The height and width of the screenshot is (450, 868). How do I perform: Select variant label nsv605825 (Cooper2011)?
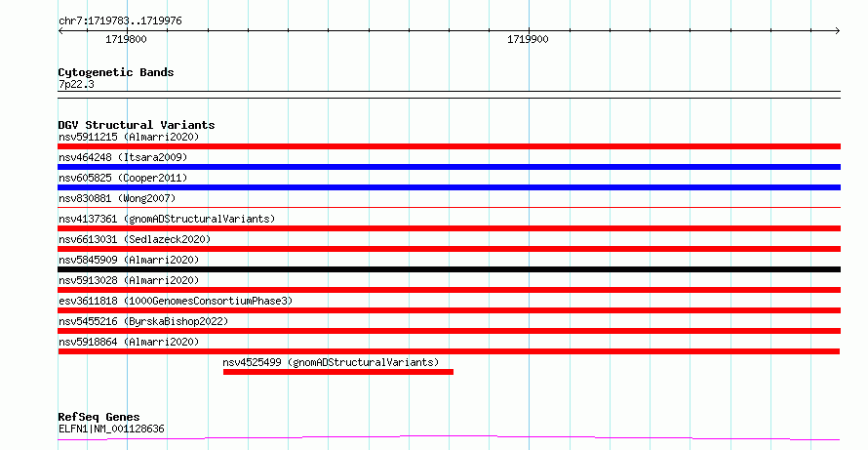coord(123,178)
